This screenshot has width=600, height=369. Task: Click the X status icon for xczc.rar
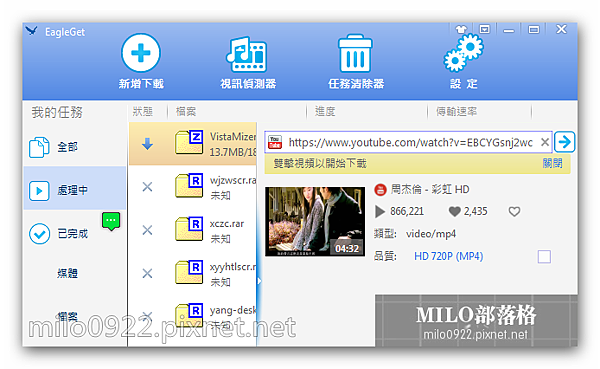(147, 230)
